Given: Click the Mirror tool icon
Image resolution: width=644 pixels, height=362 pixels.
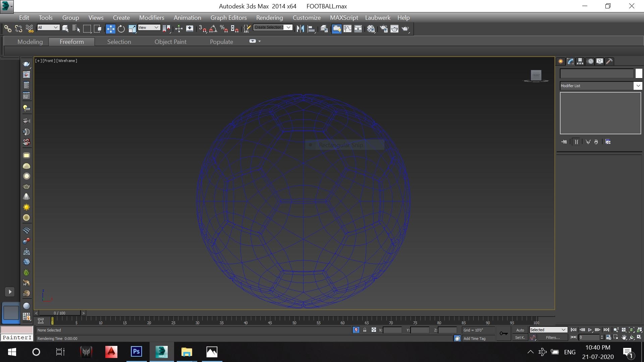Looking at the screenshot, I should click(300, 29).
